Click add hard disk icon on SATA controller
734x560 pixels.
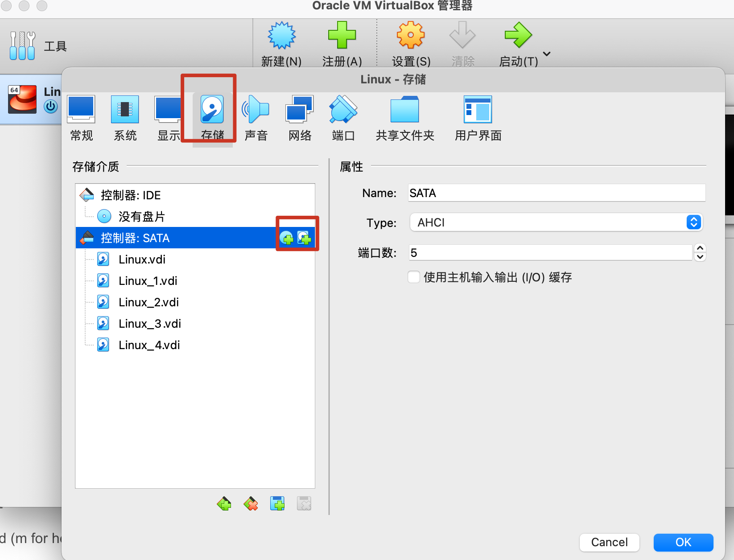click(x=304, y=238)
